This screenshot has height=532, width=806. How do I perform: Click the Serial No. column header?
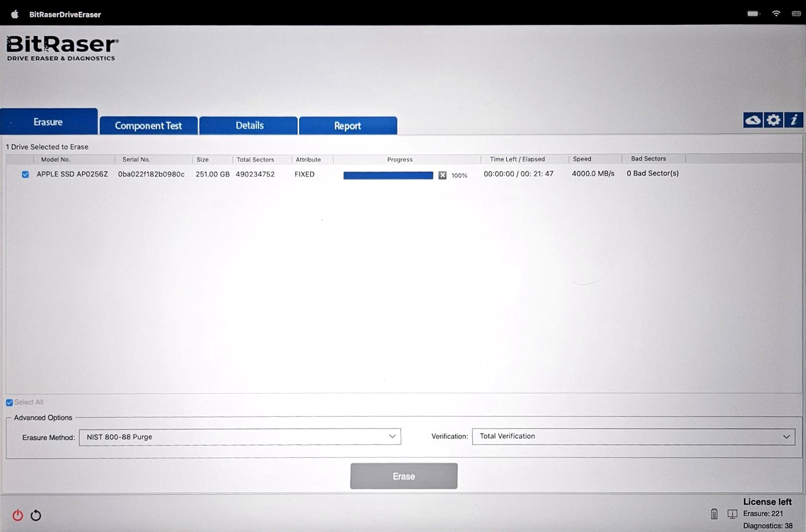pos(136,159)
